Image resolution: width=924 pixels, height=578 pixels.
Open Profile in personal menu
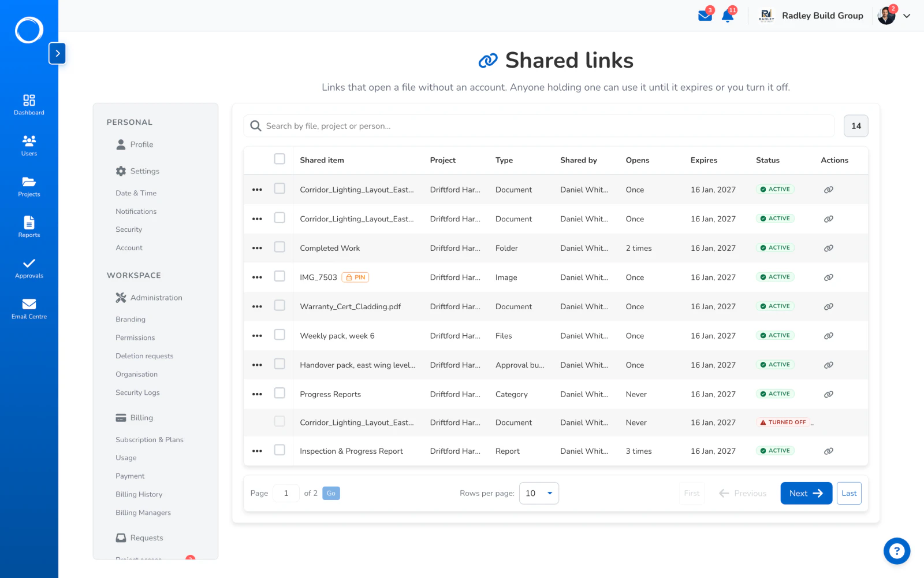pyautogui.click(x=135, y=144)
